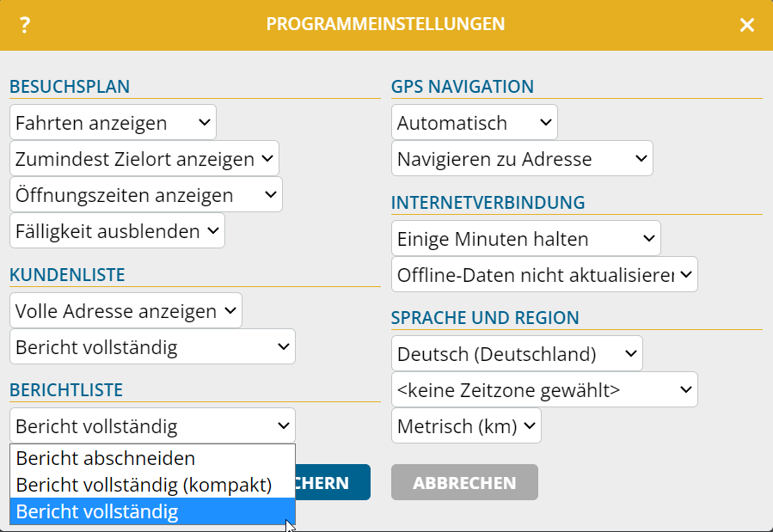Expand the Fälligkeit ausblenden dropdown
This screenshot has height=532, width=773.
coord(117,230)
